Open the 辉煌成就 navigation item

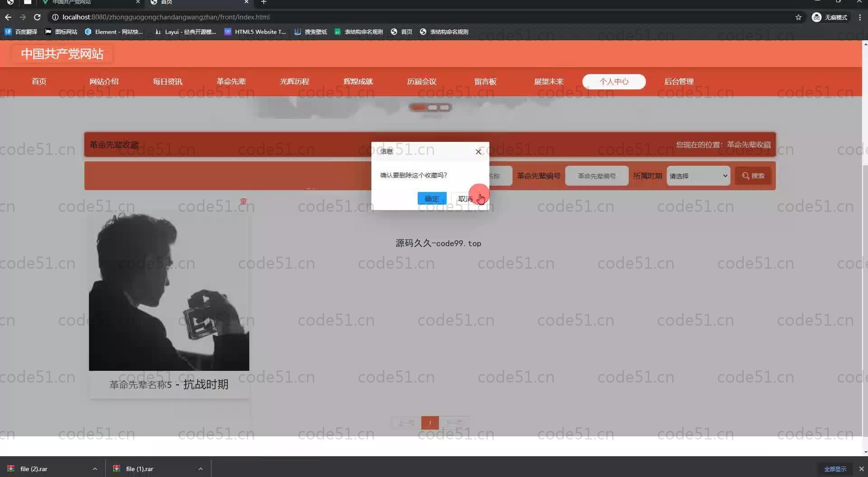358,81
